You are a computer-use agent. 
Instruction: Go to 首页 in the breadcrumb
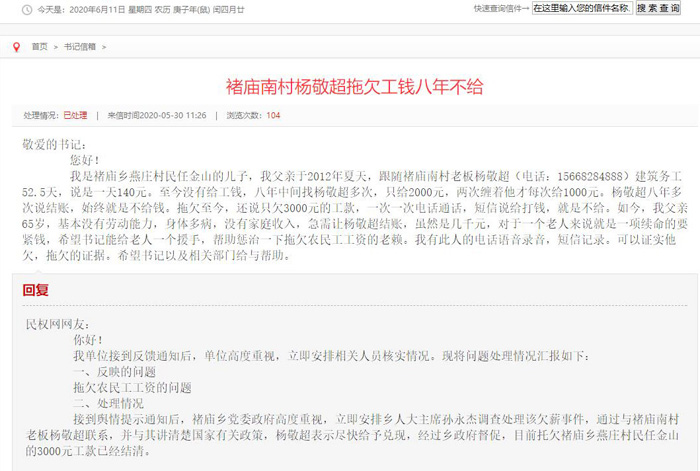(x=39, y=46)
